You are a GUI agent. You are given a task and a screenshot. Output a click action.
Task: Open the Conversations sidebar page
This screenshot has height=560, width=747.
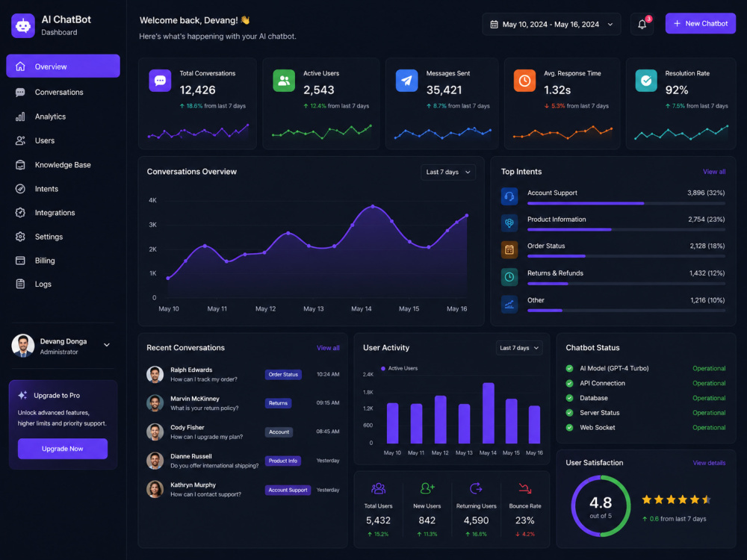[63, 92]
